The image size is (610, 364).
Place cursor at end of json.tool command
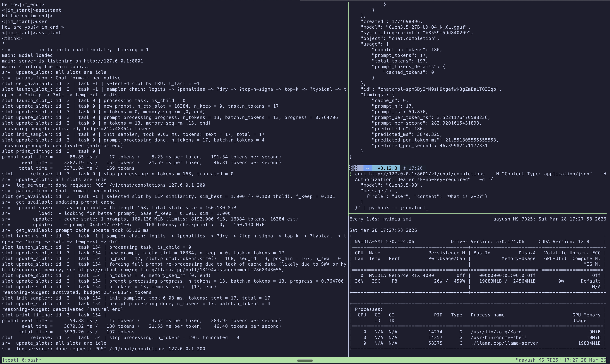click(427, 208)
